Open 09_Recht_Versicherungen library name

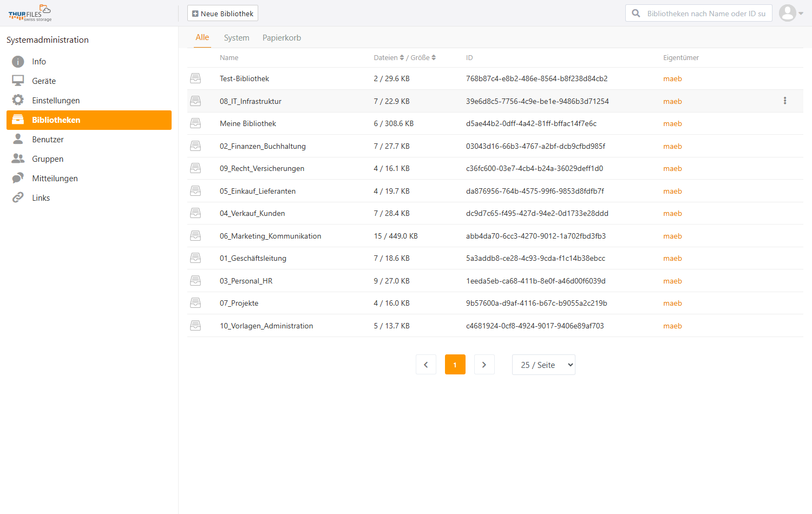coord(262,168)
